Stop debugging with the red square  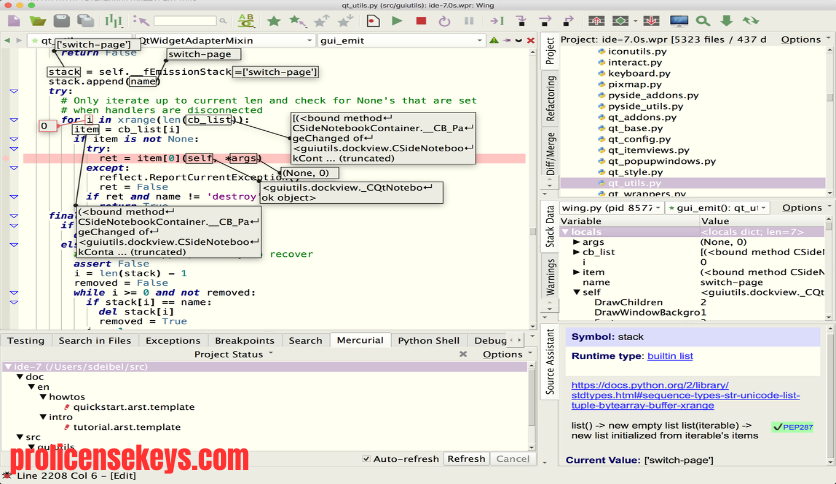point(421,21)
